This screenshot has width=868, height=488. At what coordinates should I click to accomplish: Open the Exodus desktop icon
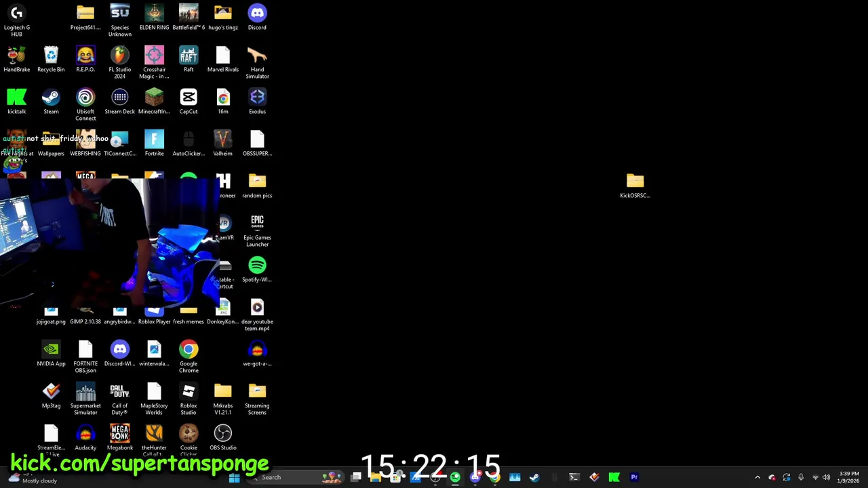point(257,102)
